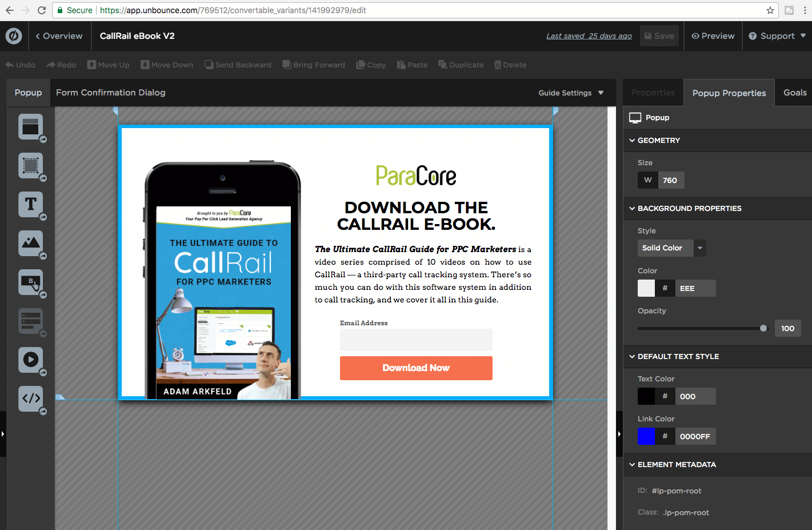This screenshot has width=812, height=530.
Task: Collapse the left panel arrow handle
Action: pyautogui.click(x=3, y=434)
